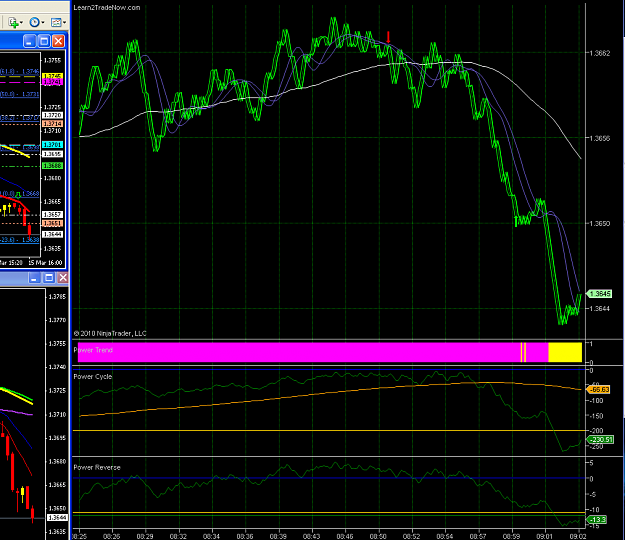
Task: Select the yellow Power Trend segment
Action: click(x=565, y=352)
